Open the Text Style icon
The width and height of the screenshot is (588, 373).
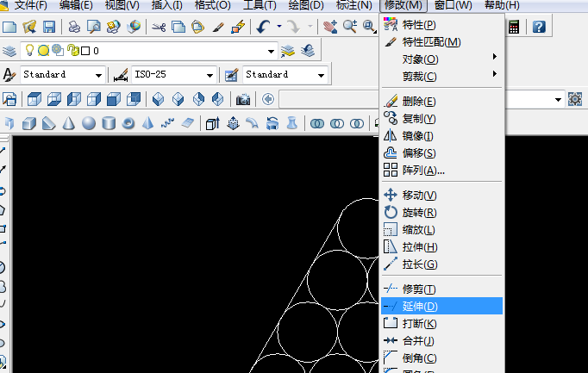pyautogui.click(x=9, y=75)
